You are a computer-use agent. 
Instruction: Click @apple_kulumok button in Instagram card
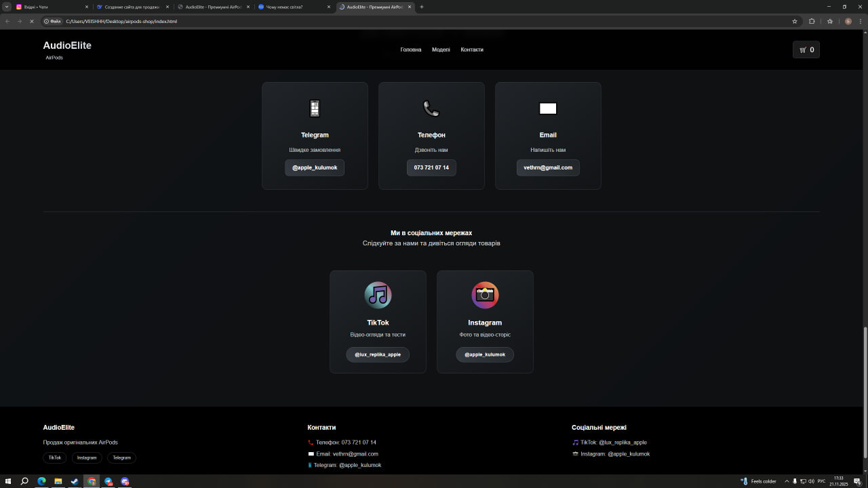click(485, 354)
